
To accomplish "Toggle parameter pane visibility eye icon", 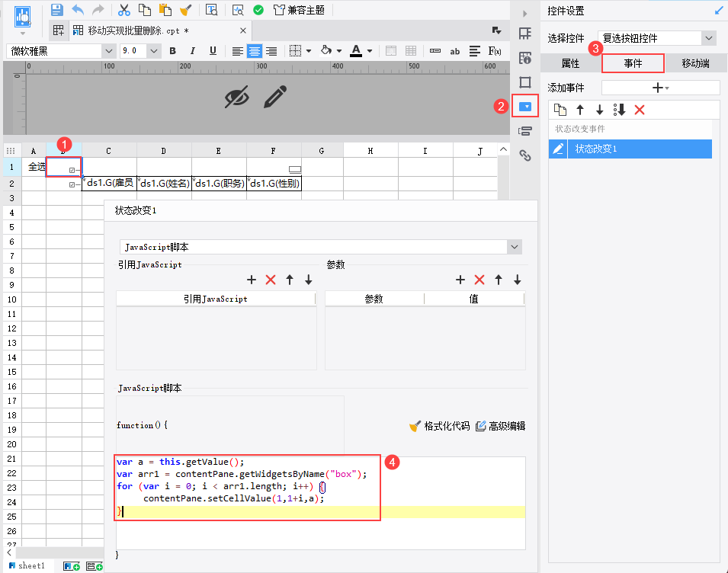I will [237, 97].
